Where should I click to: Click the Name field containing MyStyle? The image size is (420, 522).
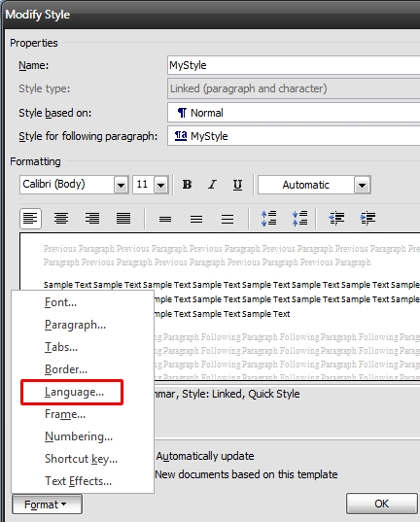click(x=294, y=65)
